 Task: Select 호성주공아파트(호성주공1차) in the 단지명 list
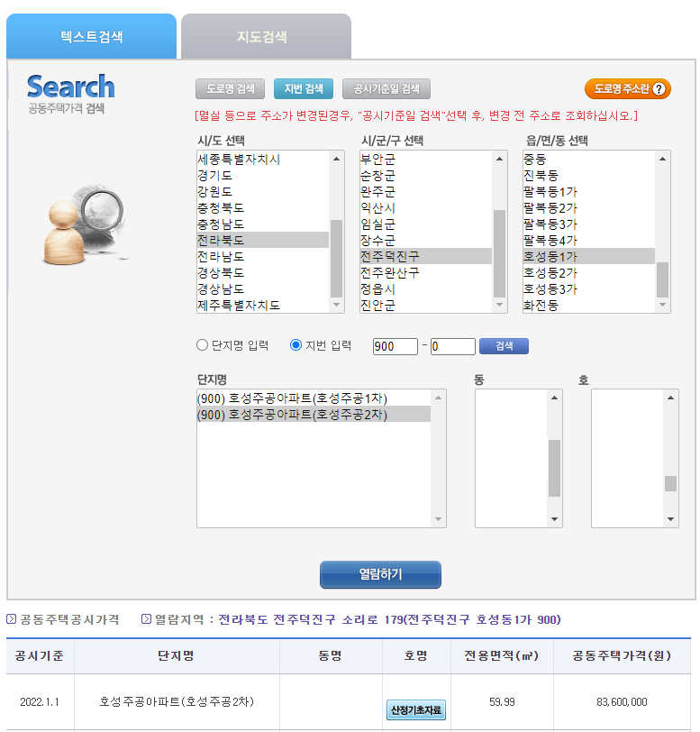pyautogui.click(x=314, y=398)
